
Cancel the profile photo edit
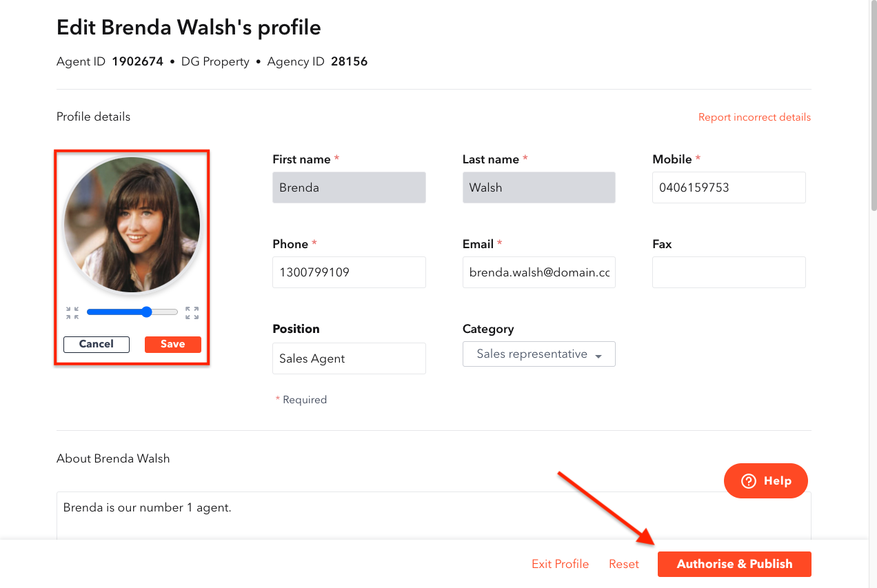tap(97, 344)
